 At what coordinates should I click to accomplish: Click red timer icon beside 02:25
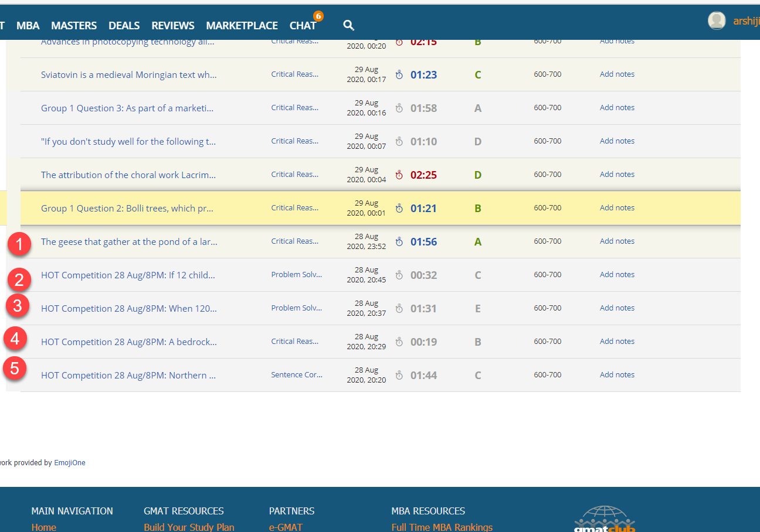[399, 175]
